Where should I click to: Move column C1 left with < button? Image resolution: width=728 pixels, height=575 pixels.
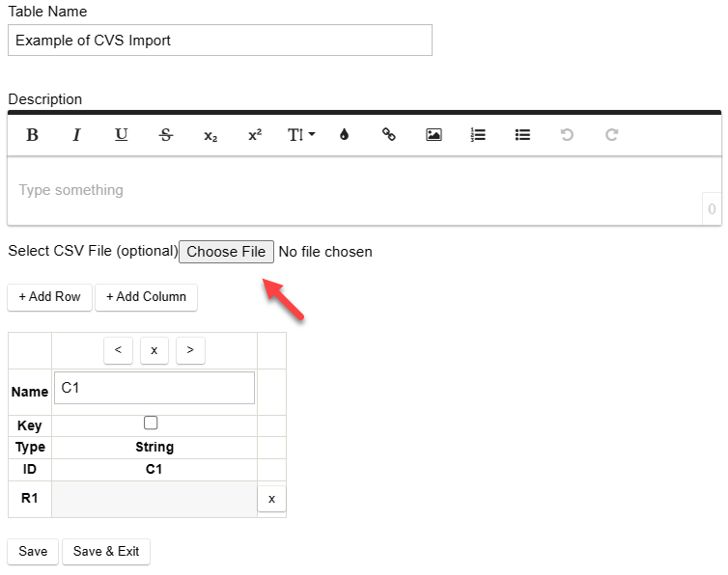tap(118, 350)
